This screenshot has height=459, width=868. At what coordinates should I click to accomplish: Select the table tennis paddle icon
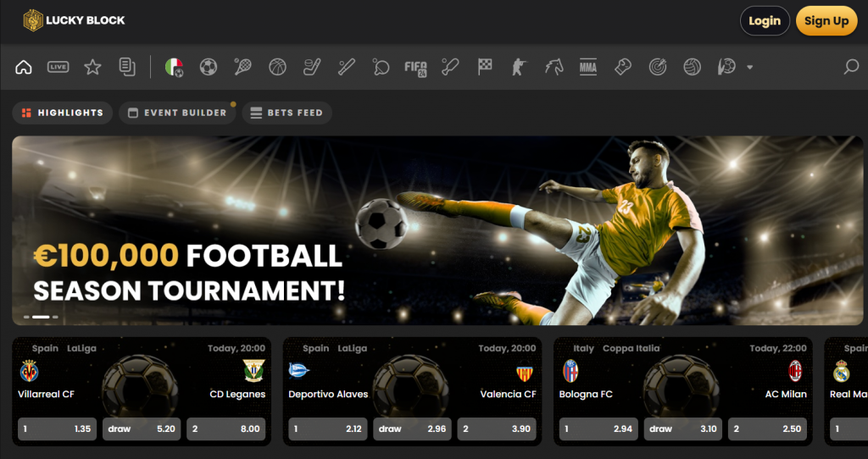381,68
